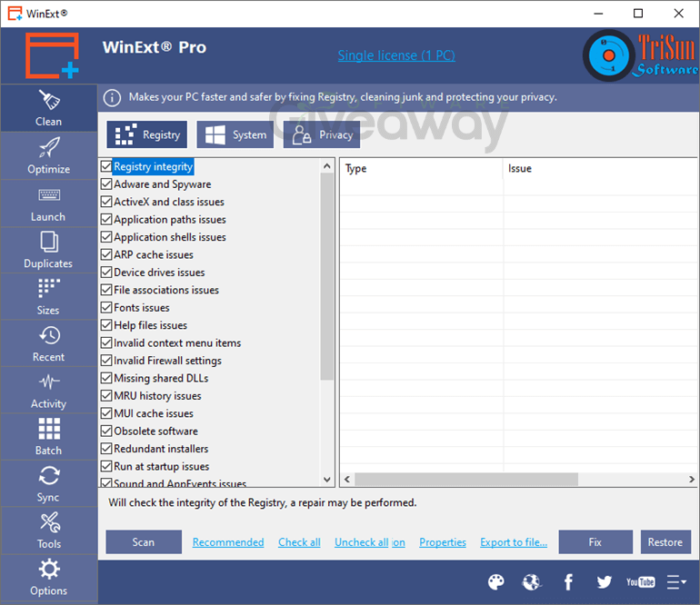Viewport: 700px width, 605px height.
Task: Click the results scroll-right arrow
Action: coord(692,479)
